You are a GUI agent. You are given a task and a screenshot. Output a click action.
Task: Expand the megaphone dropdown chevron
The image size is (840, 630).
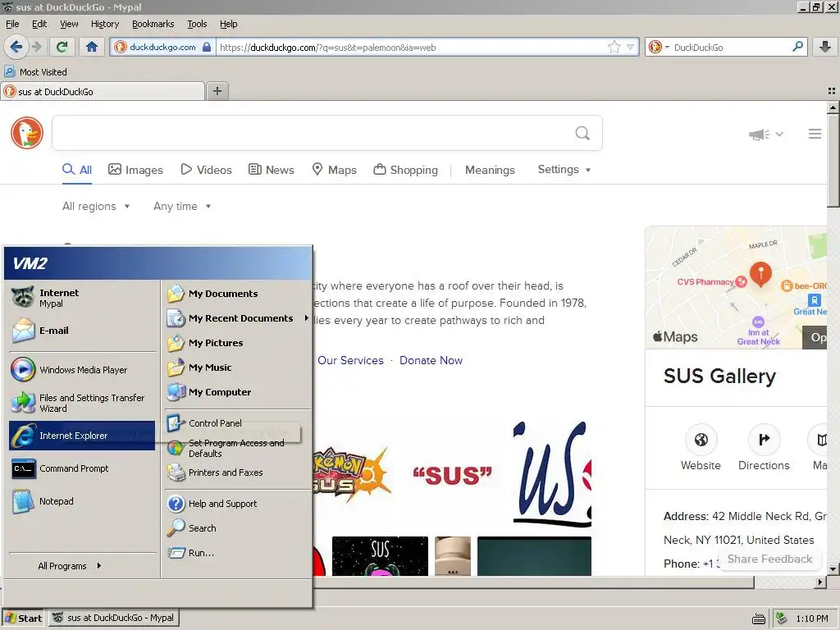779,134
